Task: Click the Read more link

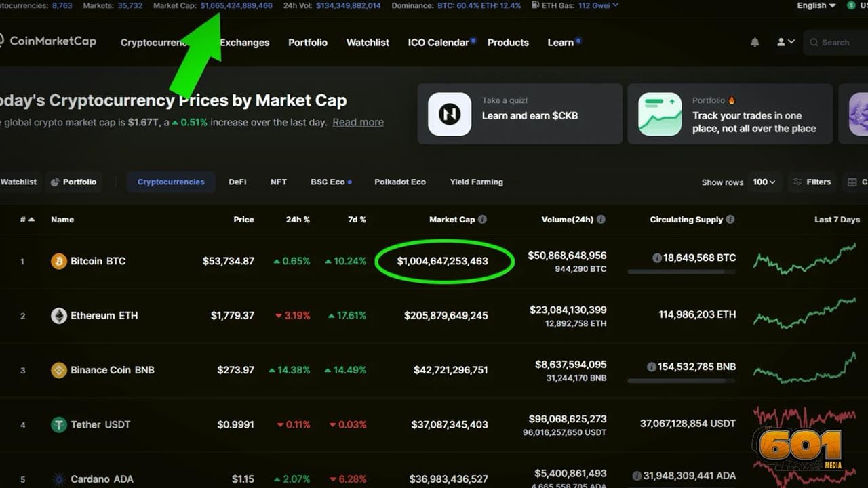Action: tap(357, 122)
